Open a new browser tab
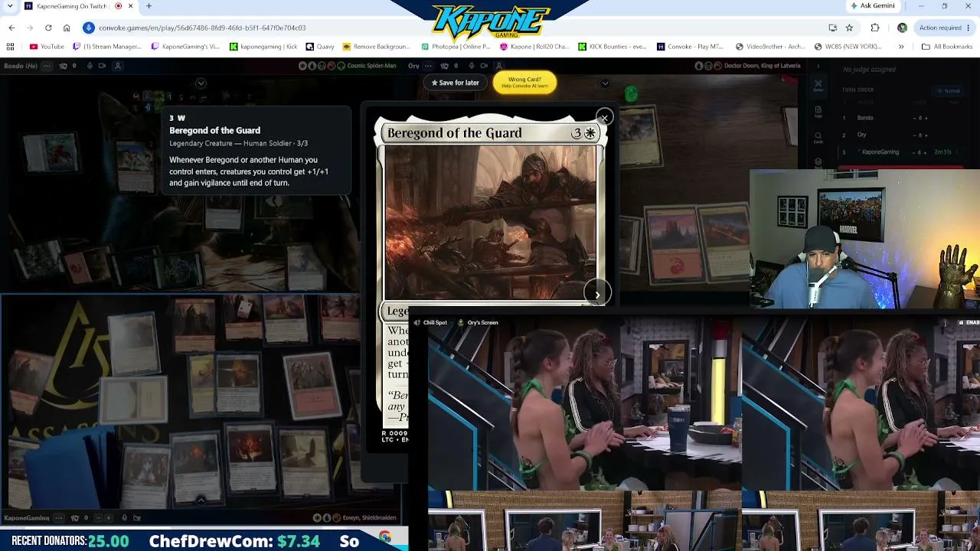This screenshot has width=980, height=551. click(x=149, y=6)
